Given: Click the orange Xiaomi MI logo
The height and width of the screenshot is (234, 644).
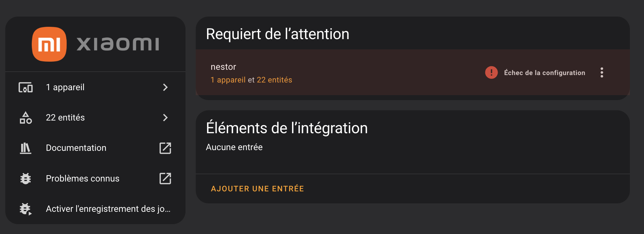Looking at the screenshot, I should click(49, 44).
